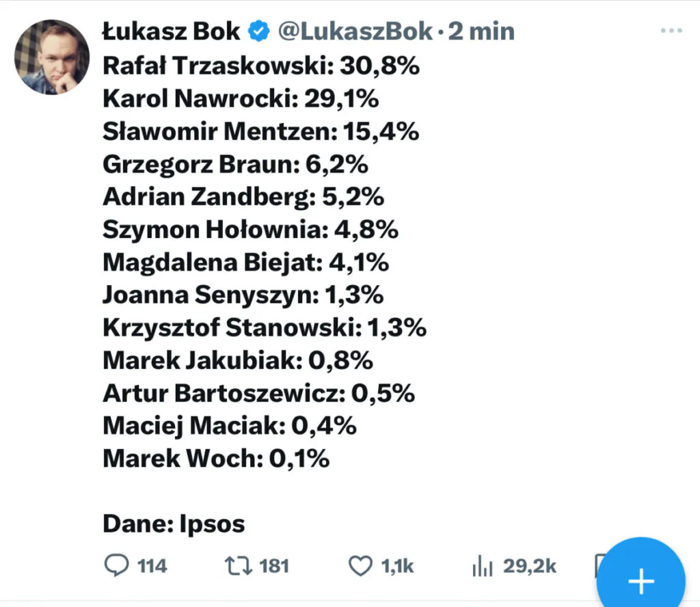Screen dimensions: 700x607
Task: Open the view analytics bar chart icon
Action: pos(482,566)
